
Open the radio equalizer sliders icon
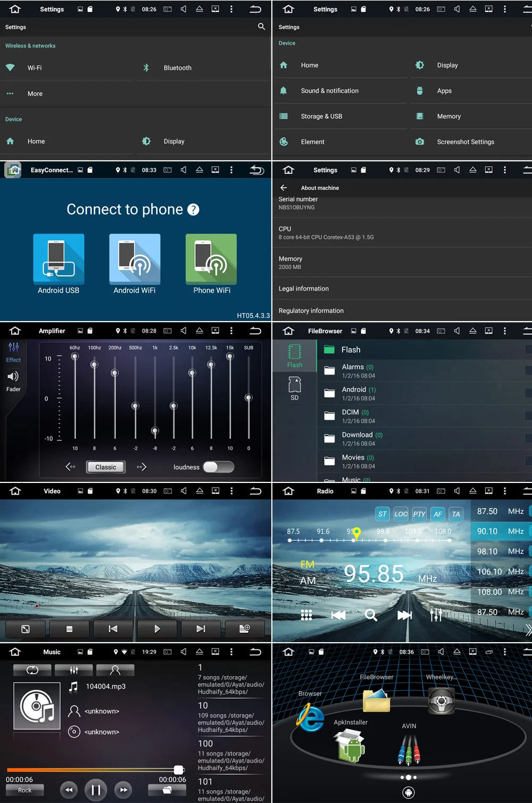pos(436,615)
